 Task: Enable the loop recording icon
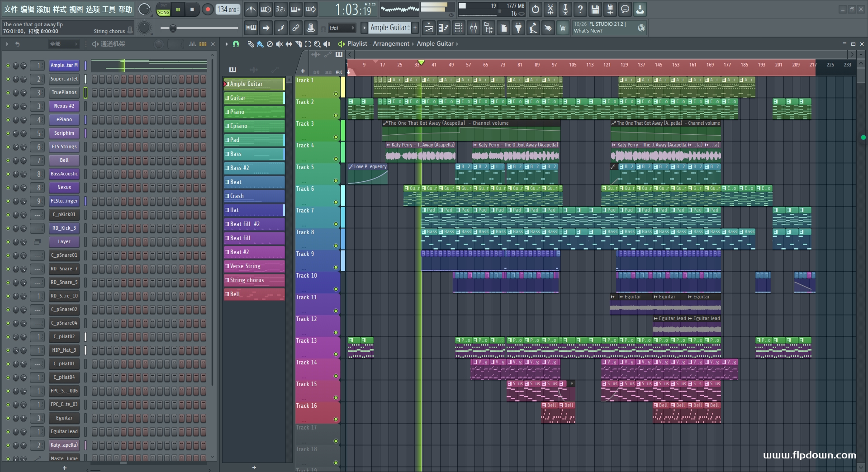[311, 9]
